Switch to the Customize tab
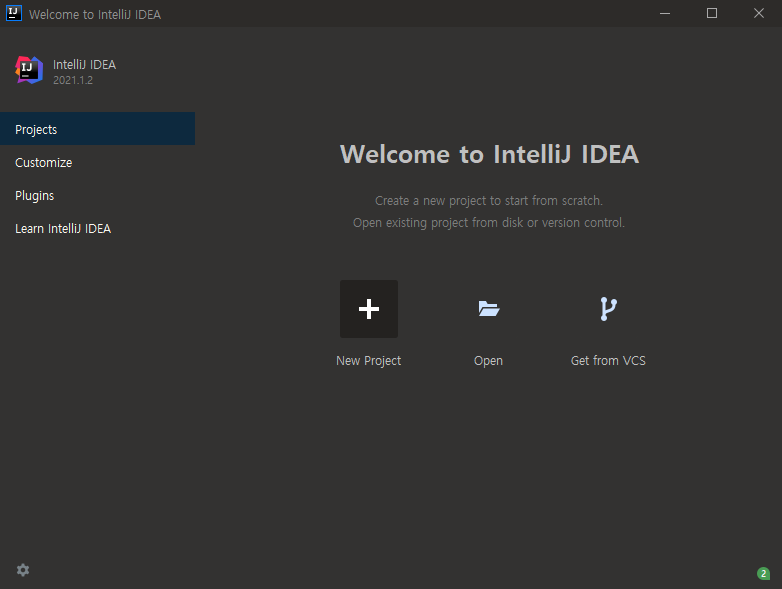782x589 pixels. [97, 162]
